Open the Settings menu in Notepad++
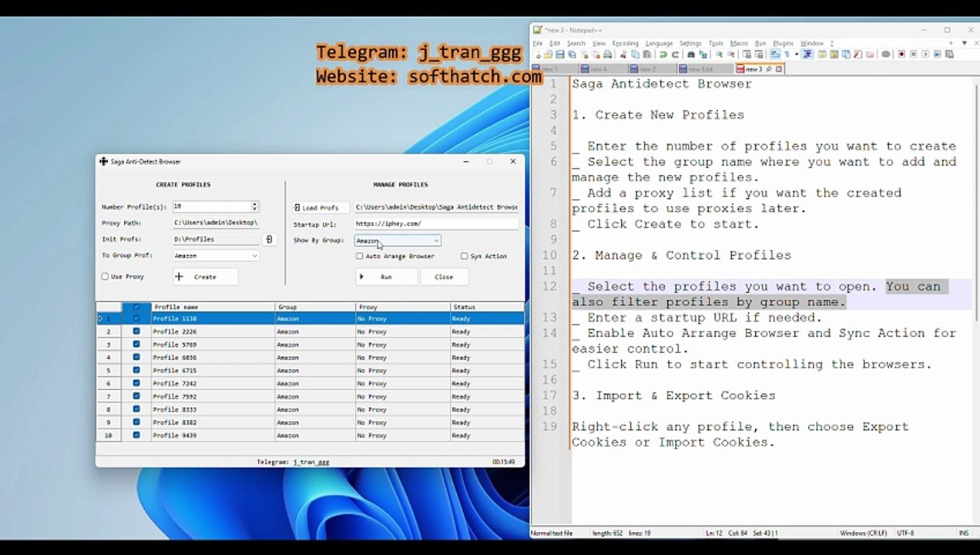Viewport: 980px width, 555px height. (x=690, y=43)
